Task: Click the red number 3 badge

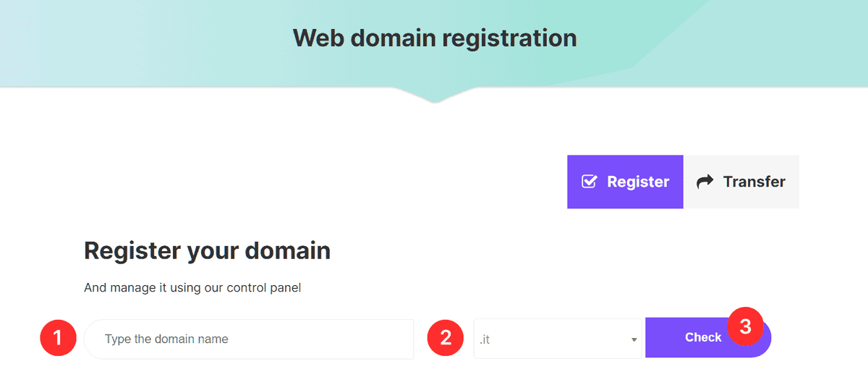Action: click(x=745, y=326)
